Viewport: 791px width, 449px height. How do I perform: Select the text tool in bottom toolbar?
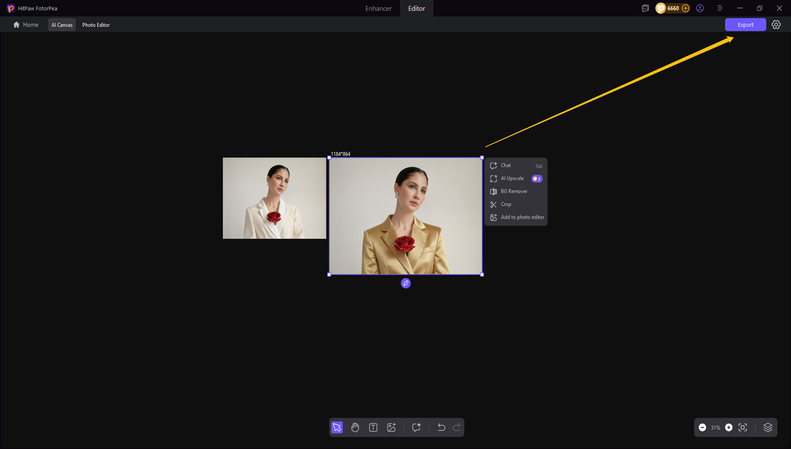pyautogui.click(x=373, y=427)
